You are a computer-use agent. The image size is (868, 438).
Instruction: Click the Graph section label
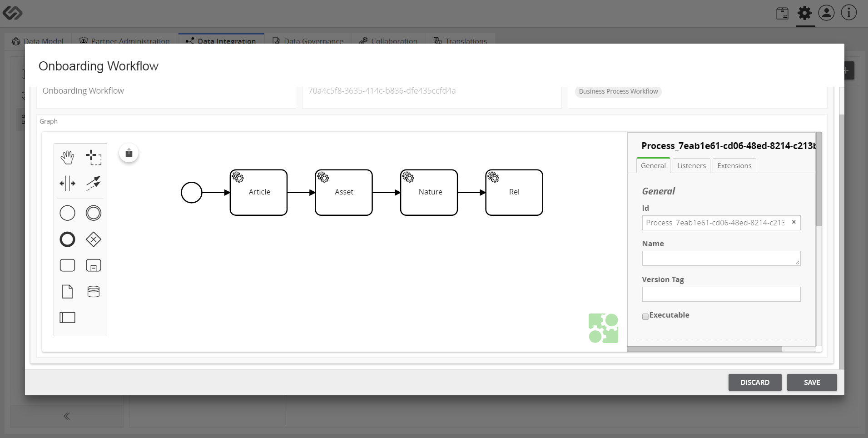coord(49,121)
